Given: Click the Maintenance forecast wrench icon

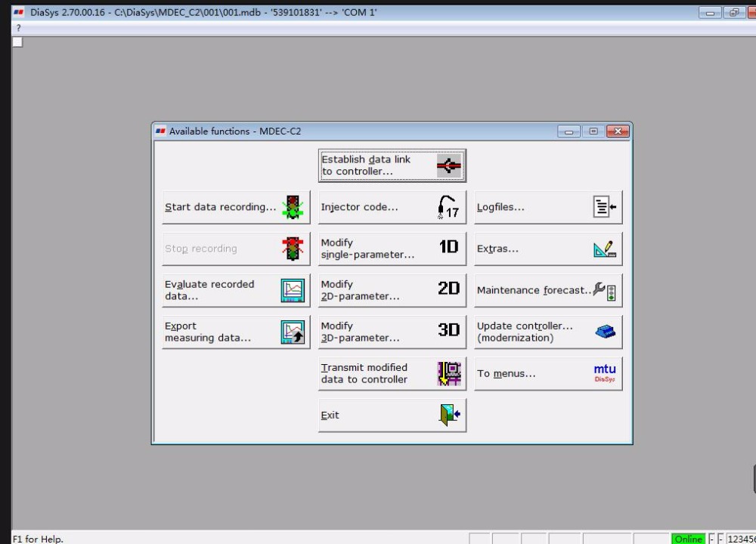Looking at the screenshot, I should [x=605, y=290].
